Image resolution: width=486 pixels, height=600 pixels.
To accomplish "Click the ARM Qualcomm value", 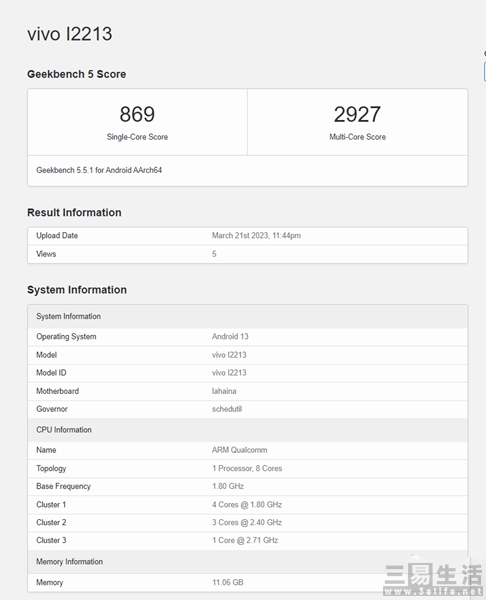I will point(240,450).
